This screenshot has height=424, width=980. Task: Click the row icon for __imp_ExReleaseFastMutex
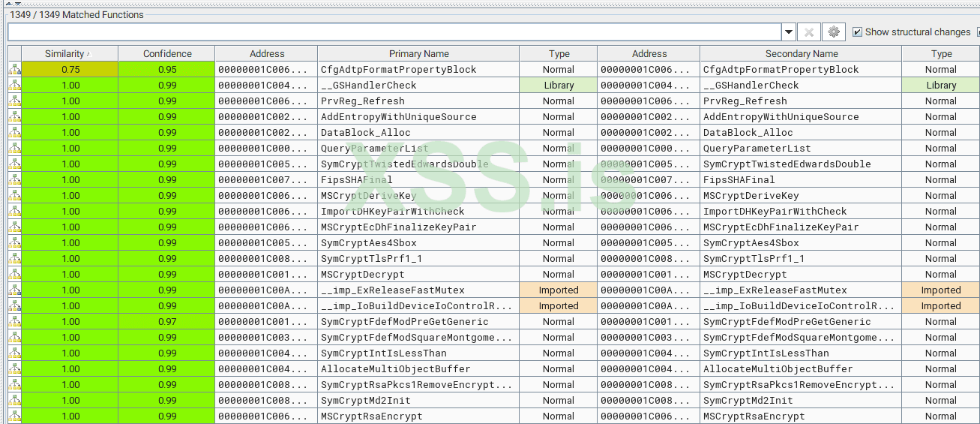tap(14, 290)
